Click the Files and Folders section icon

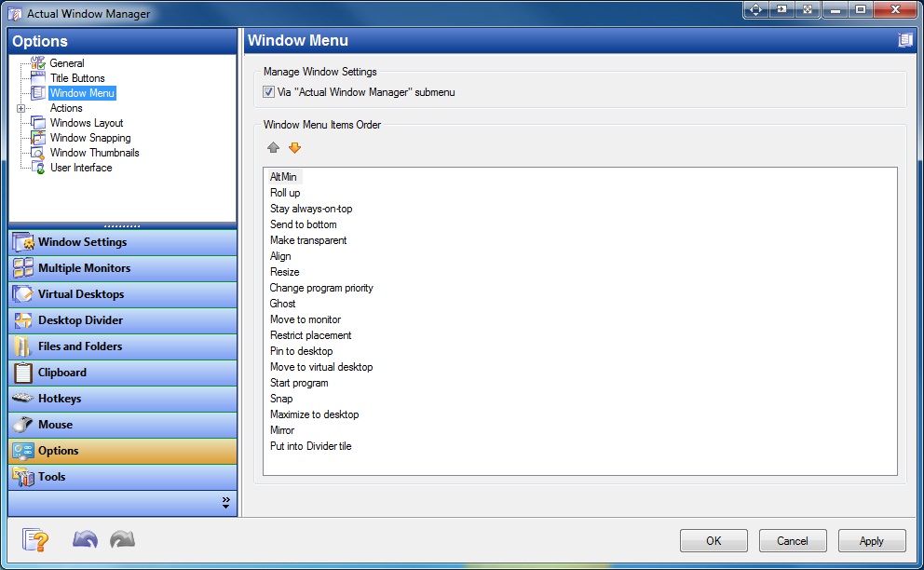(x=23, y=346)
